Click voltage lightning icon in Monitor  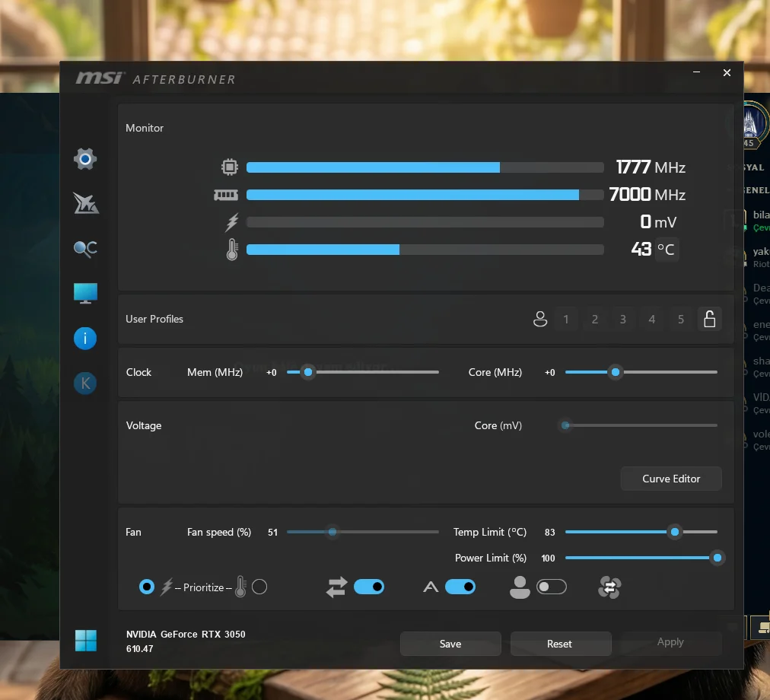pyautogui.click(x=232, y=222)
